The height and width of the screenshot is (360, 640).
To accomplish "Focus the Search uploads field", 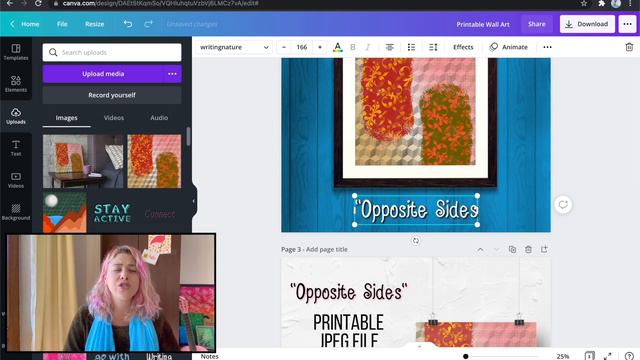I will pyautogui.click(x=112, y=52).
